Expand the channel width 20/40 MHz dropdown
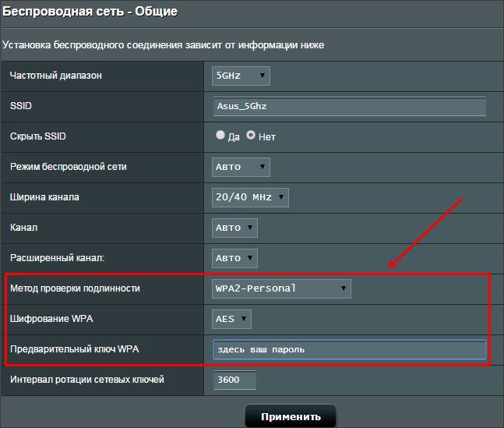This screenshot has height=428, width=504. pyautogui.click(x=250, y=197)
